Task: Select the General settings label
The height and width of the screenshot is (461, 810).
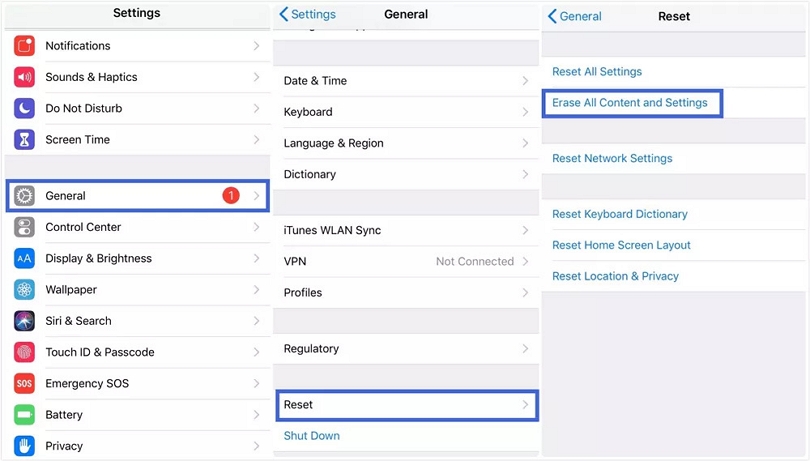Action: coord(66,196)
